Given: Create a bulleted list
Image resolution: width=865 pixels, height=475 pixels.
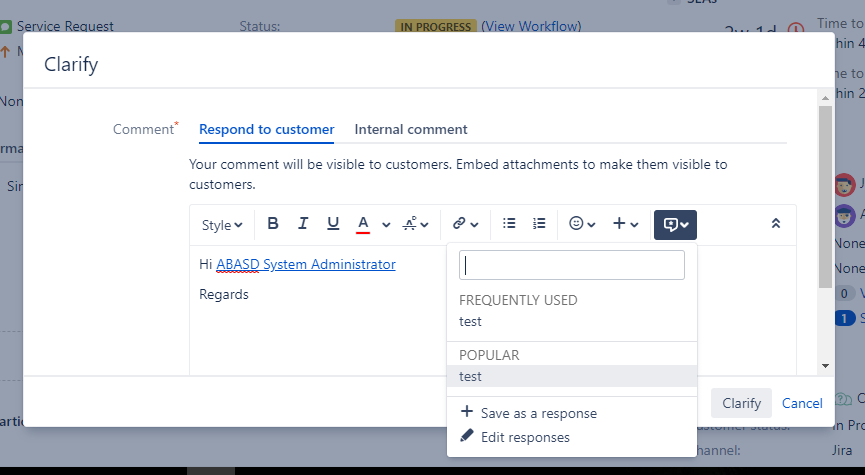Looking at the screenshot, I should (509, 223).
